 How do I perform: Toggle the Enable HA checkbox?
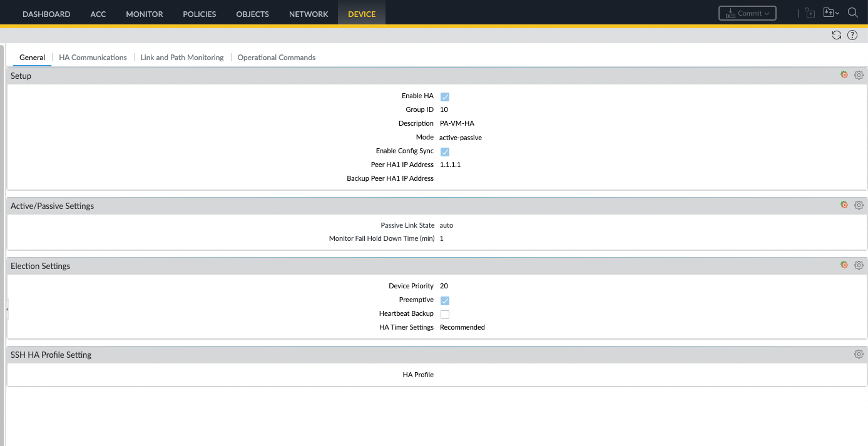pos(445,97)
